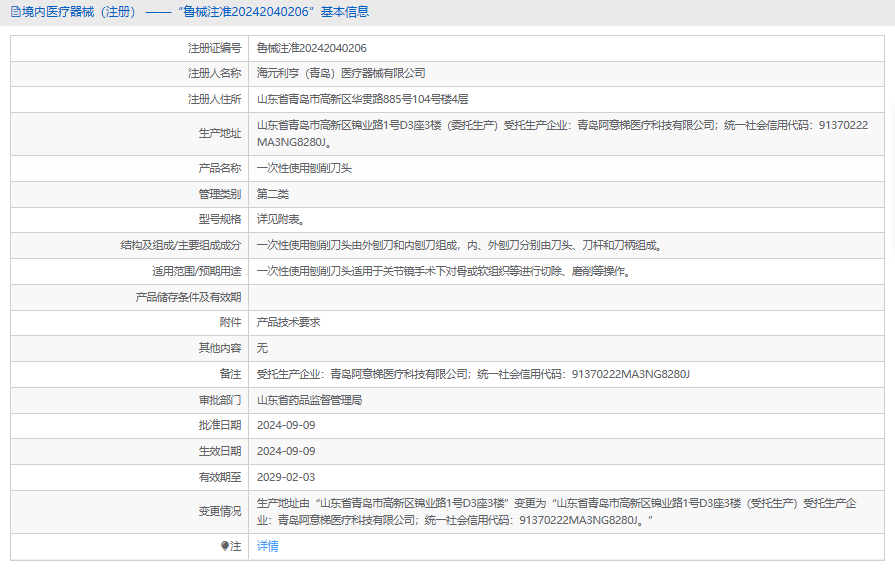The height and width of the screenshot is (568, 895).
Task: Click the marker icon next to 注
Action: click(x=225, y=546)
